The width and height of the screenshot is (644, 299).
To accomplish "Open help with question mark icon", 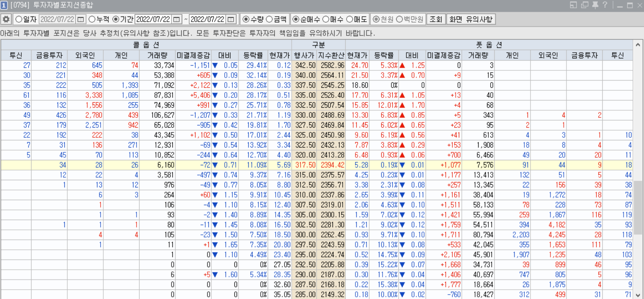I will 605,5.
